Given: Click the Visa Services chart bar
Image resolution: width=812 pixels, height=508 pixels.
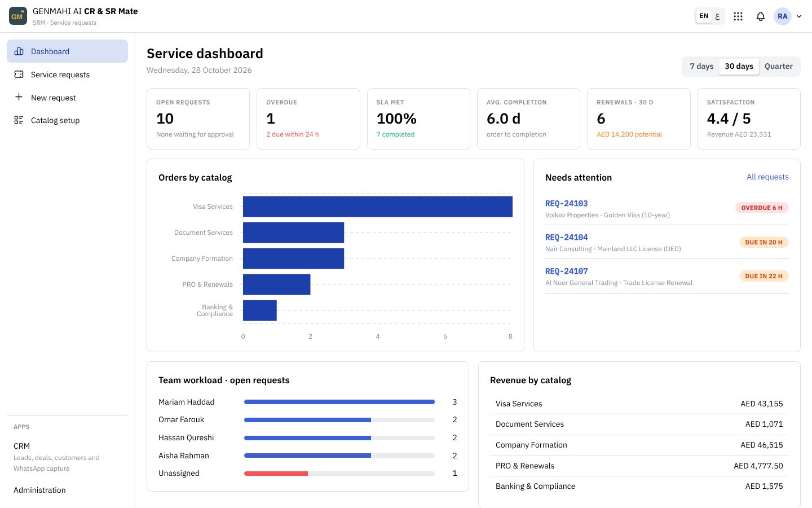Looking at the screenshot, I should [x=378, y=207].
